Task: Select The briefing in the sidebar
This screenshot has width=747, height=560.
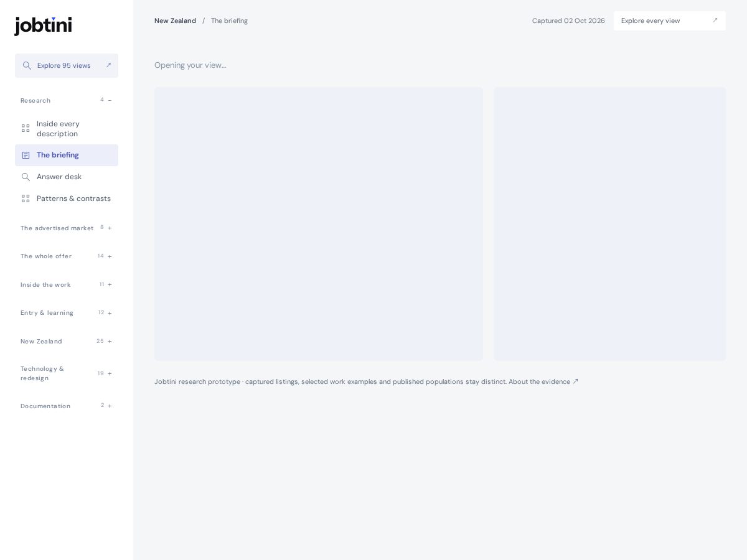Action: pyautogui.click(x=67, y=155)
